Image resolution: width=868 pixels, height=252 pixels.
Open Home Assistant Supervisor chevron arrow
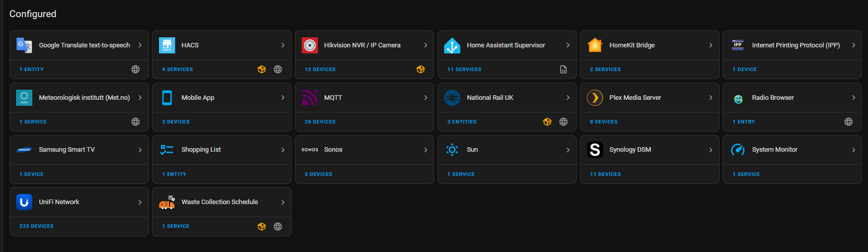point(568,45)
